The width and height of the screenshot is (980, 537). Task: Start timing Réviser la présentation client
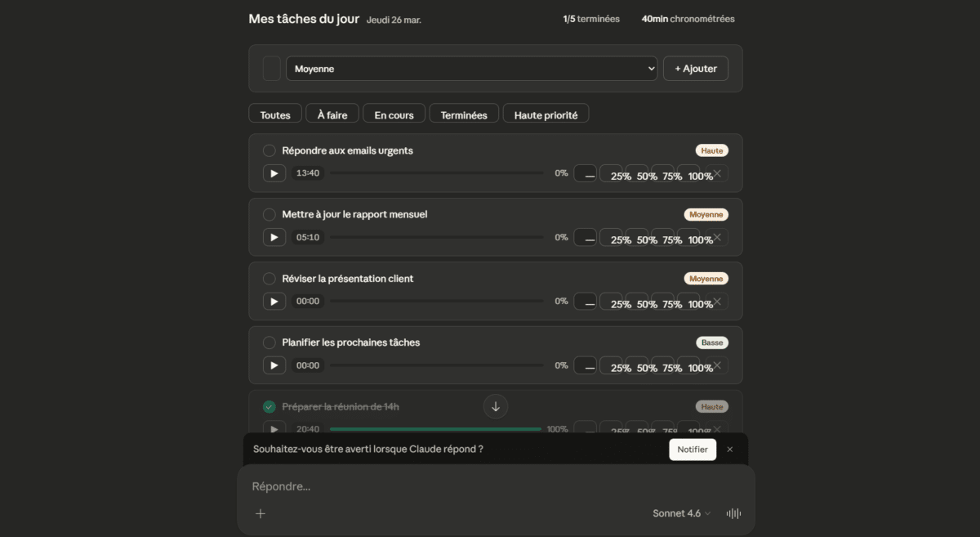coord(274,301)
